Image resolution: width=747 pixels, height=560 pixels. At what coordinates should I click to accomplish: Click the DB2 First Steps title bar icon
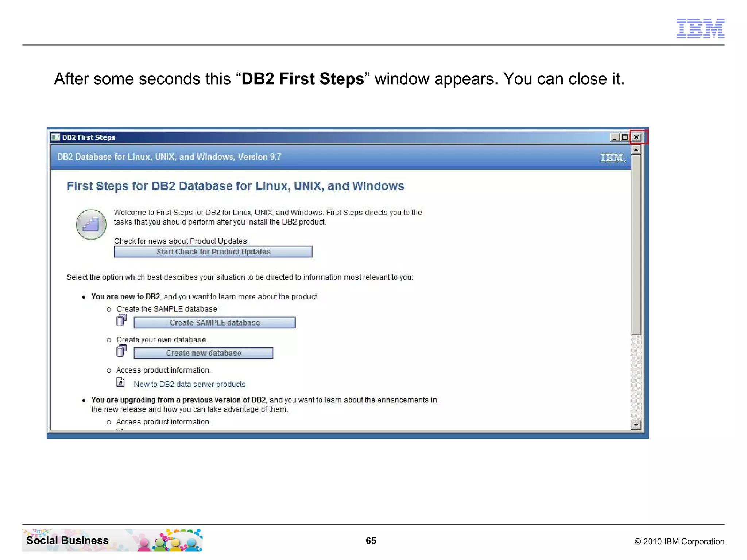[55, 137]
